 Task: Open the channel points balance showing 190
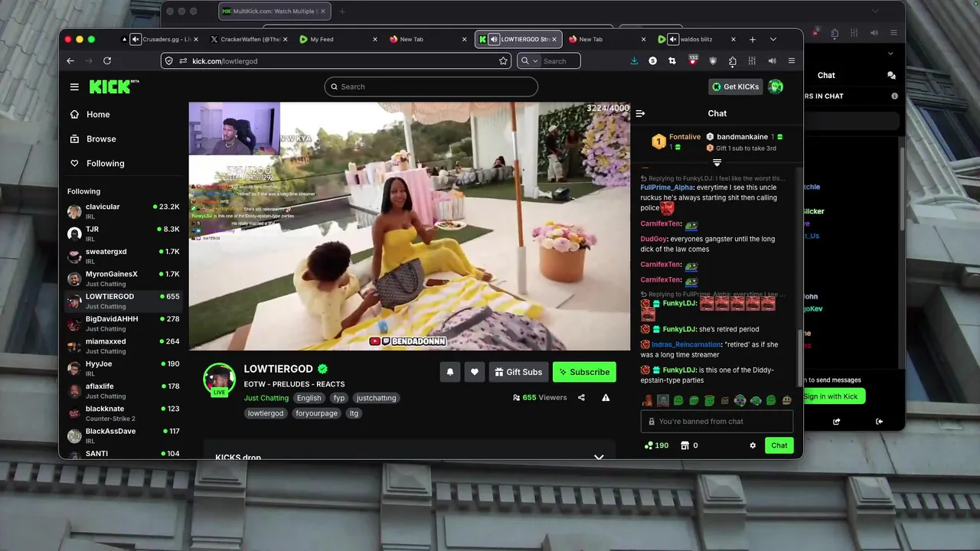click(x=656, y=445)
